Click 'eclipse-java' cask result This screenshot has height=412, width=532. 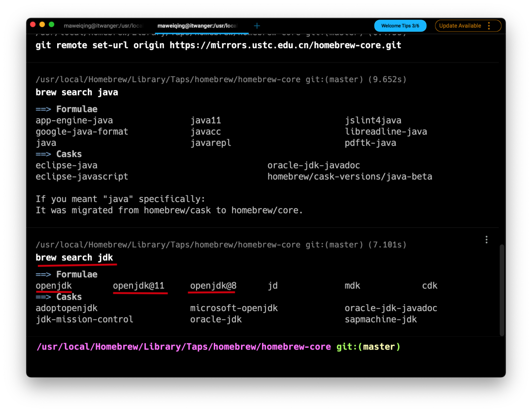[66, 165]
